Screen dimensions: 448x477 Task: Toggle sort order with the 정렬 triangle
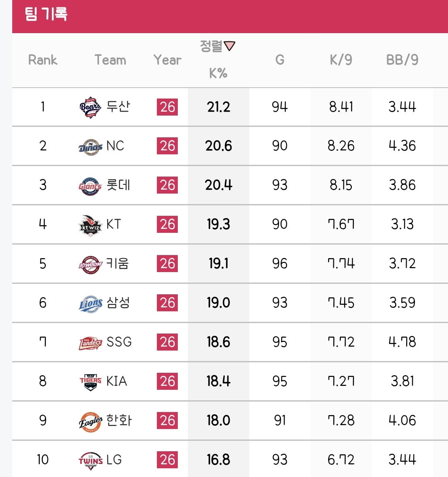(229, 46)
